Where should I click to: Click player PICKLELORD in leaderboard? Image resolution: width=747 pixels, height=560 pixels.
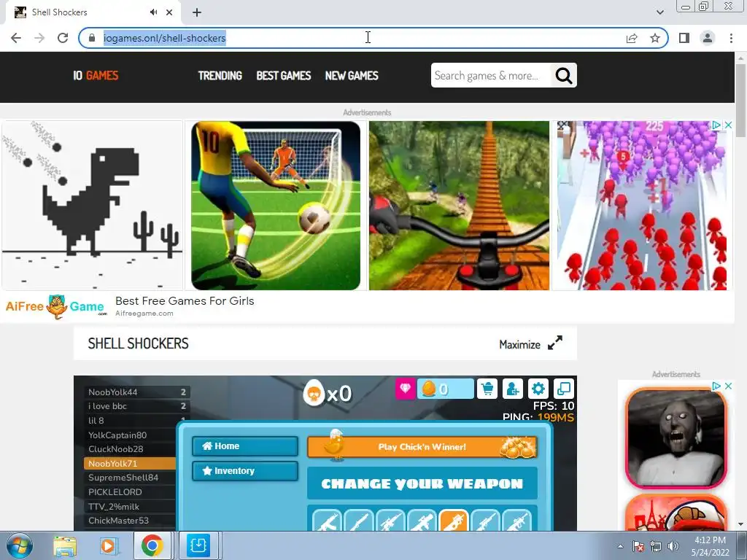coord(130,492)
